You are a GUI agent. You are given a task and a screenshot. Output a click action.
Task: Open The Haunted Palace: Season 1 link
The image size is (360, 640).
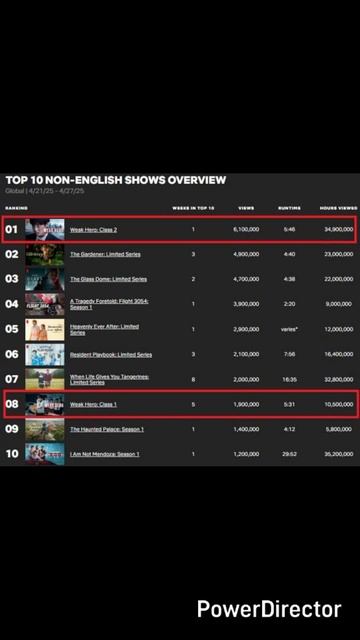pos(107,429)
